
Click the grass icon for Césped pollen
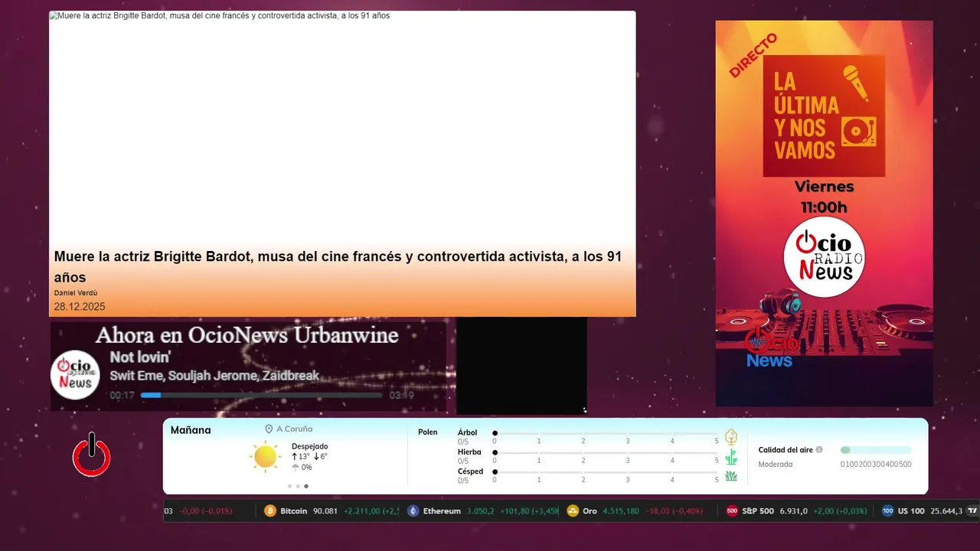click(731, 476)
